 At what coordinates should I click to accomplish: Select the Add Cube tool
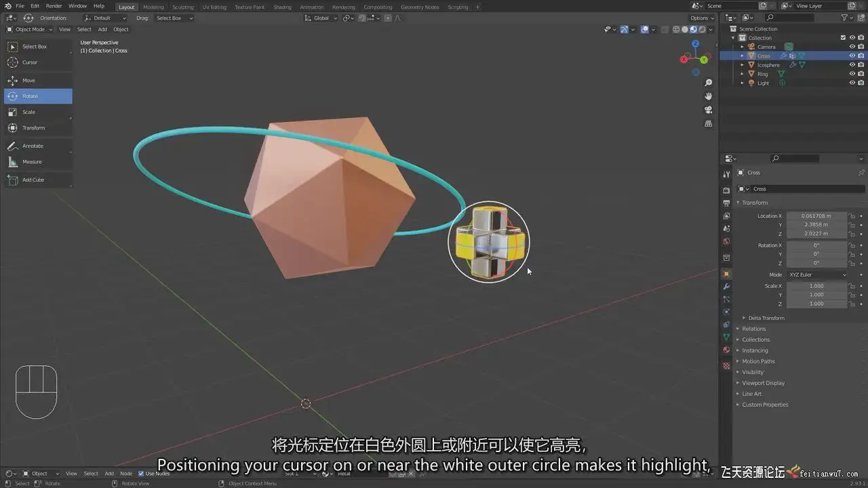click(38, 180)
